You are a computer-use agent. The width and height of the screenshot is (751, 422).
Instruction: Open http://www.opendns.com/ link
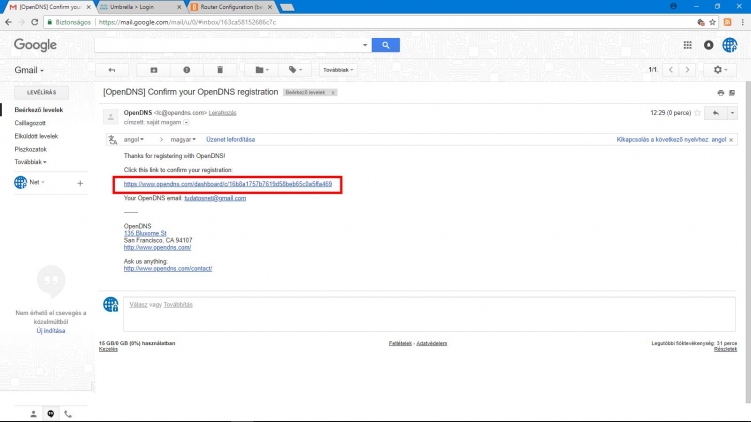pyautogui.click(x=157, y=248)
